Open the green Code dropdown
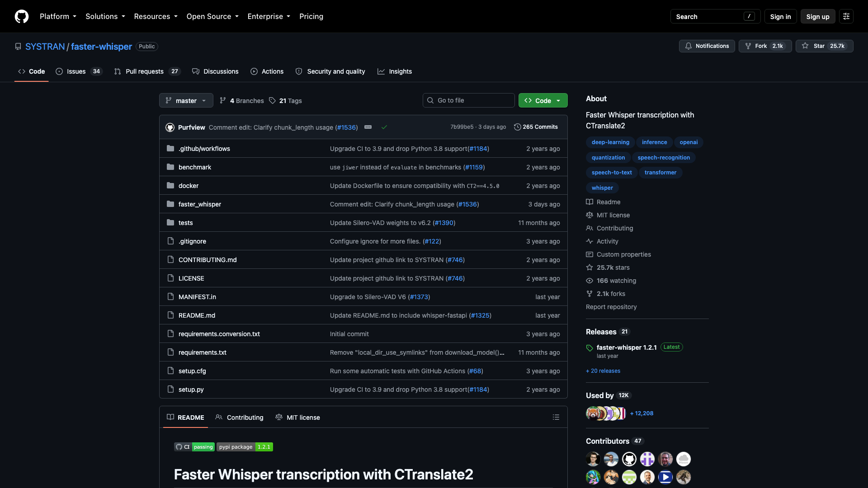 point(543,100)
